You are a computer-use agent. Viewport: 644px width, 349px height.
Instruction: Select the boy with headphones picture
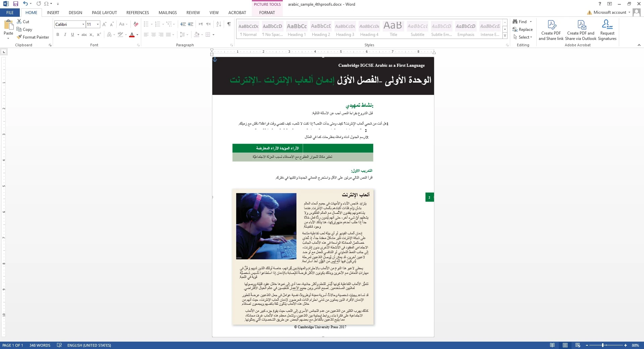point(266,226)
